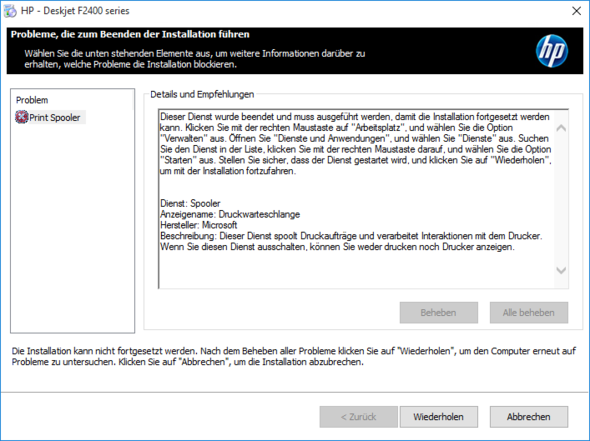This screenshot has height=441, width=590.
Task: Click the 'Details und Empfehlungen' group label
Action: [202, 94]
